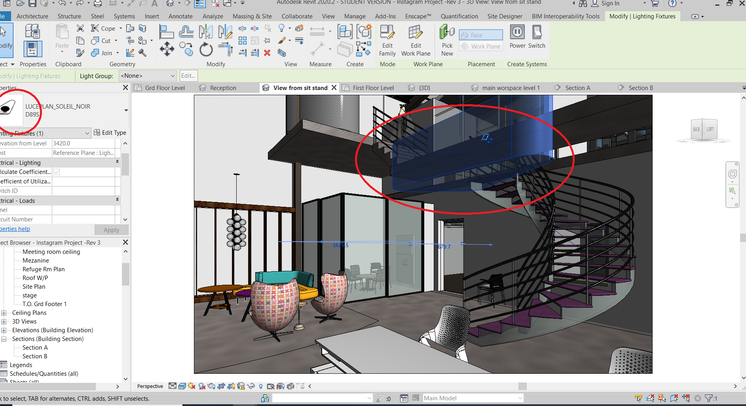Expand the Ceiling Plans tree node
The width and height of the screenshot is (746, 406).
pos(4,313)
